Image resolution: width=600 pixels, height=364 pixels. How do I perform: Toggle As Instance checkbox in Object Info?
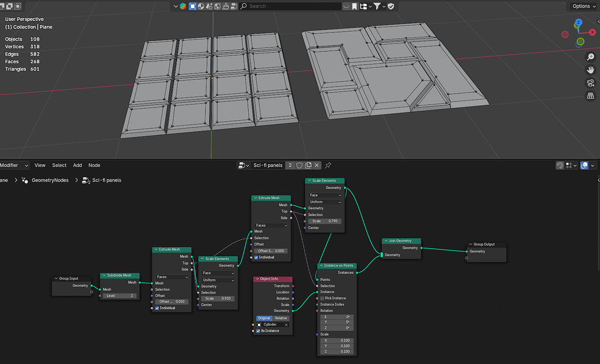tap(259, 331)
